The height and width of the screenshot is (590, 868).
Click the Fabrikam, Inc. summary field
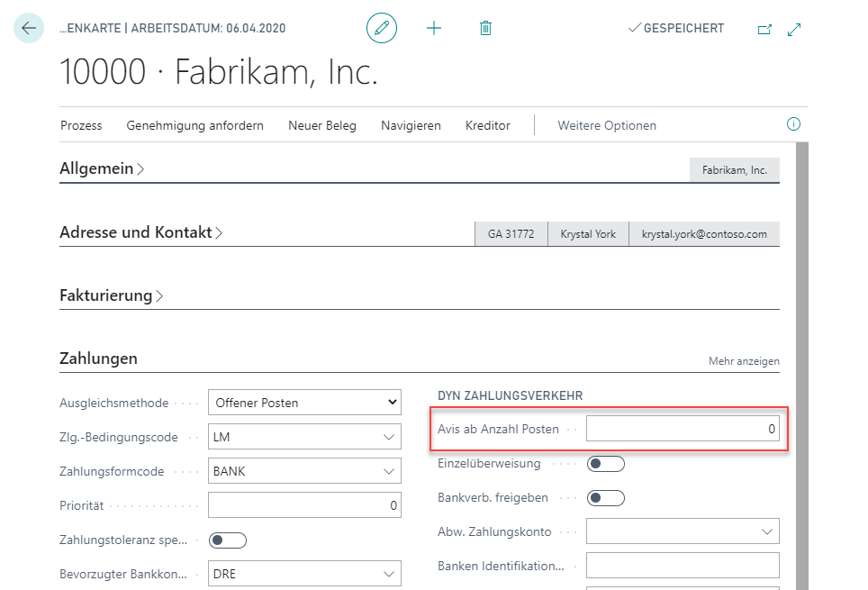coord(735,170)
